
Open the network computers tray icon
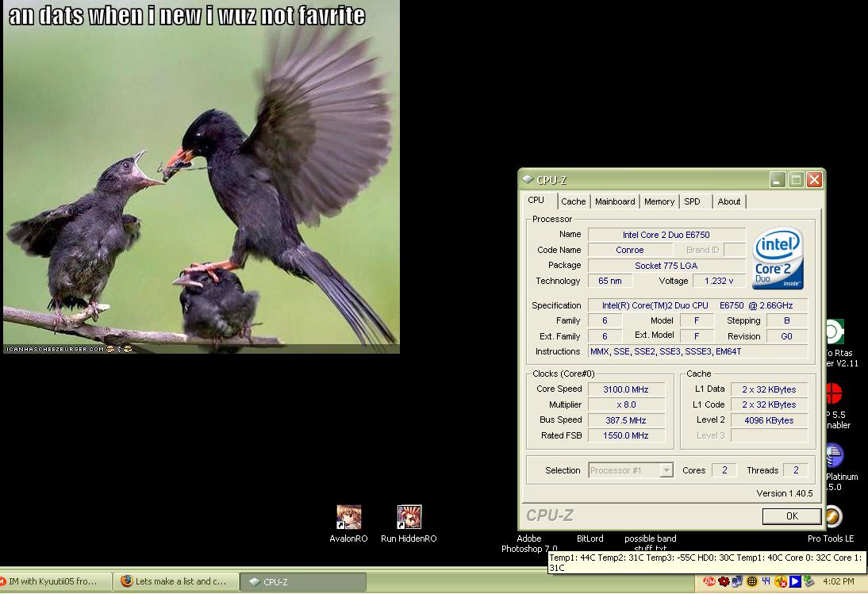(737, 581)
